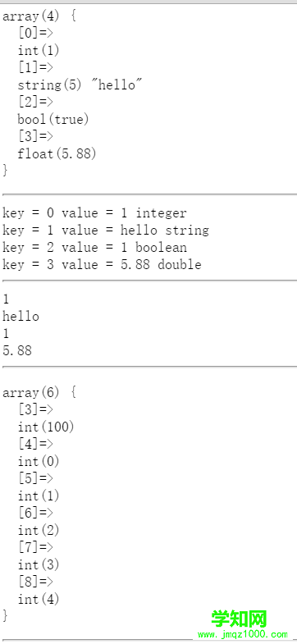Click the standalone "hello" output line

(21, 316)
